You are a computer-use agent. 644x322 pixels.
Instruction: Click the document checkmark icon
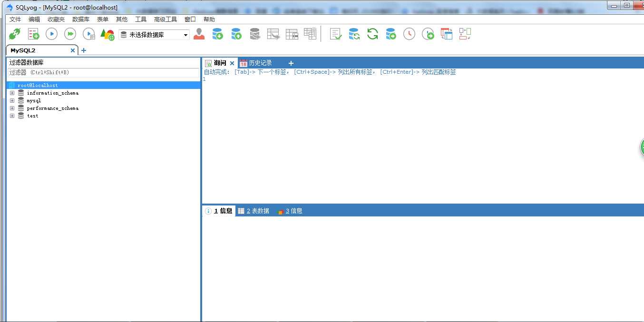pos(336,34)
